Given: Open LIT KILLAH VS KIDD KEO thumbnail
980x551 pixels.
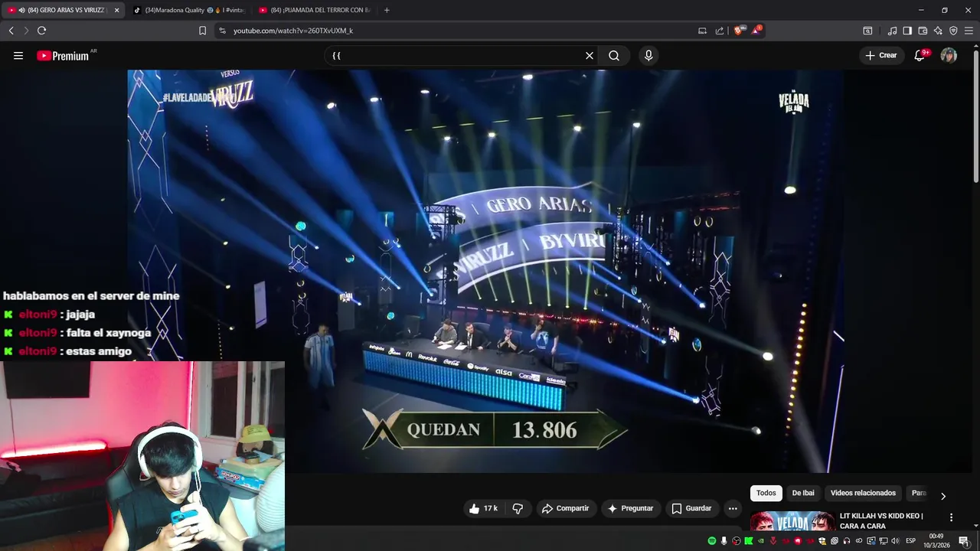Looking at the screenshot, I should tap(792, 521).
